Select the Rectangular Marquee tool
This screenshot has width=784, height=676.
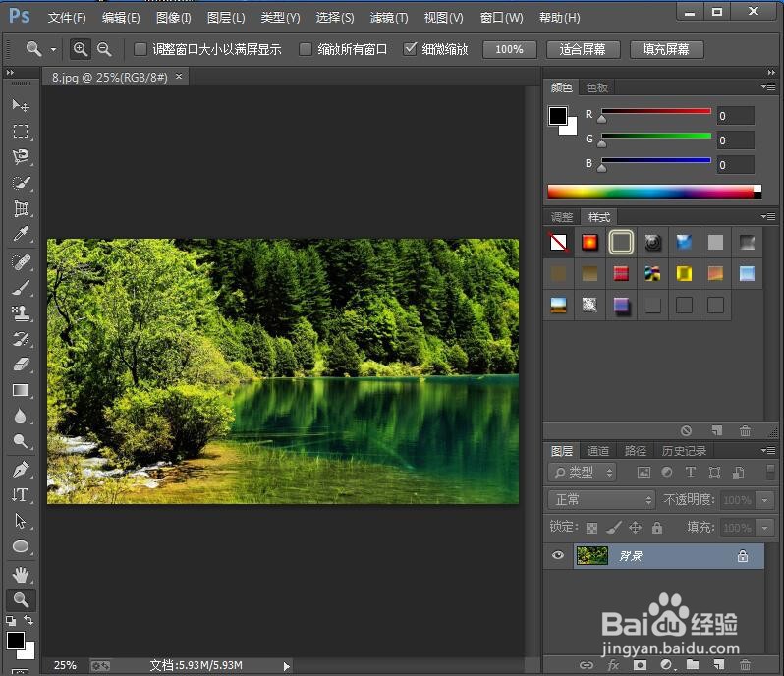(x=21, y=131)
